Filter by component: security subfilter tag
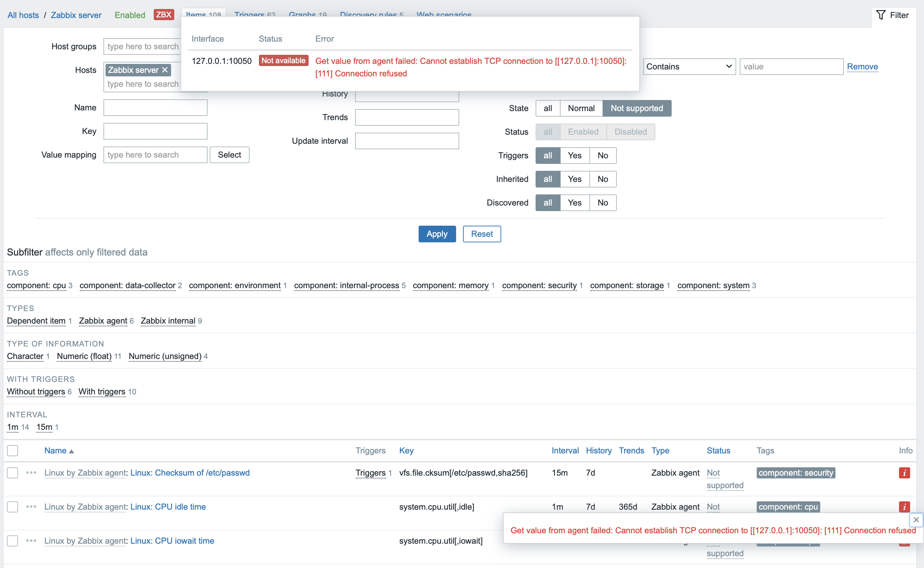This screenshot has height=568, width=924. coord(539,285)
